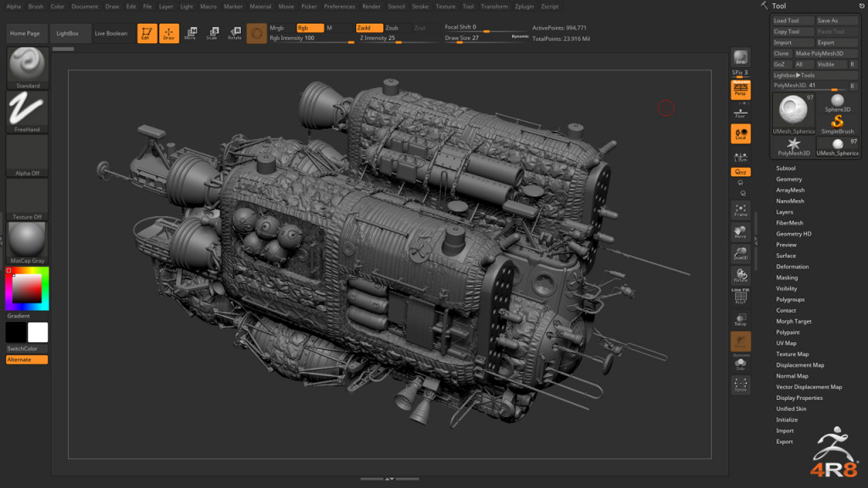Select the Sphere3D tool thumbnail
Screen dimensions: 868x488
[837, 103]
